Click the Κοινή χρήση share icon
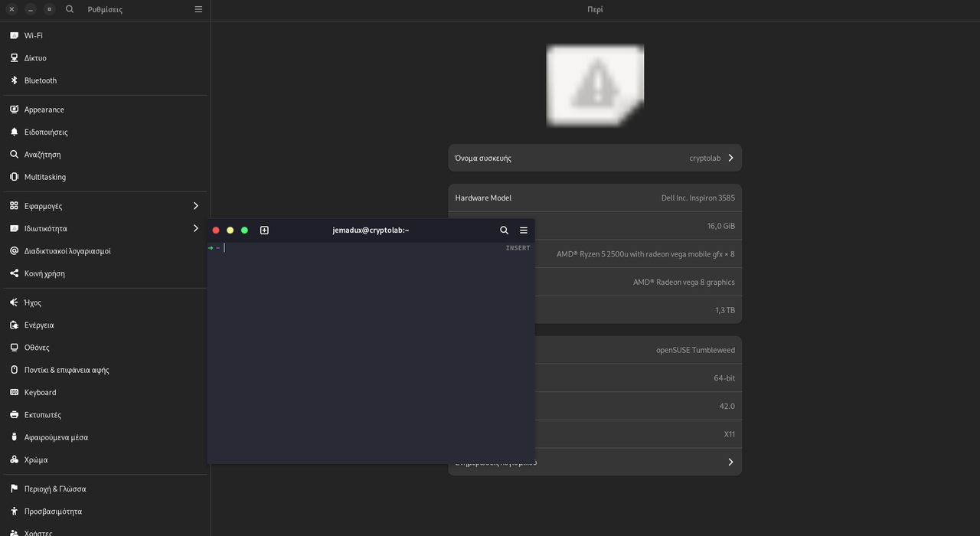Viewport: 980px width, 536px height. [14, 273]
